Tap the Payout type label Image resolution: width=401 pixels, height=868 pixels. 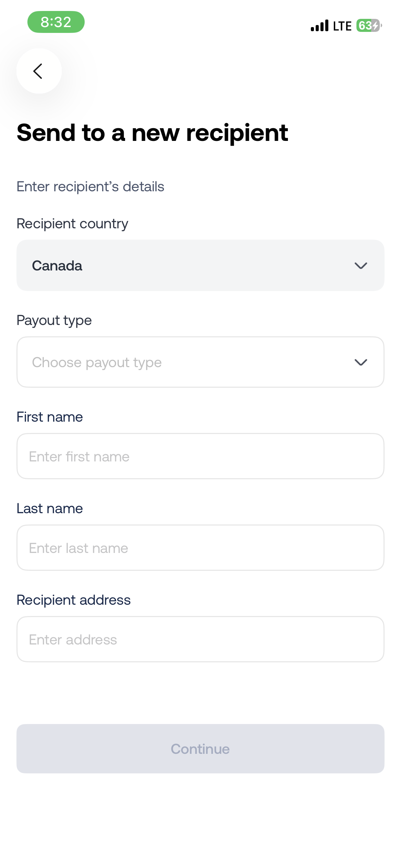point(54,320)
